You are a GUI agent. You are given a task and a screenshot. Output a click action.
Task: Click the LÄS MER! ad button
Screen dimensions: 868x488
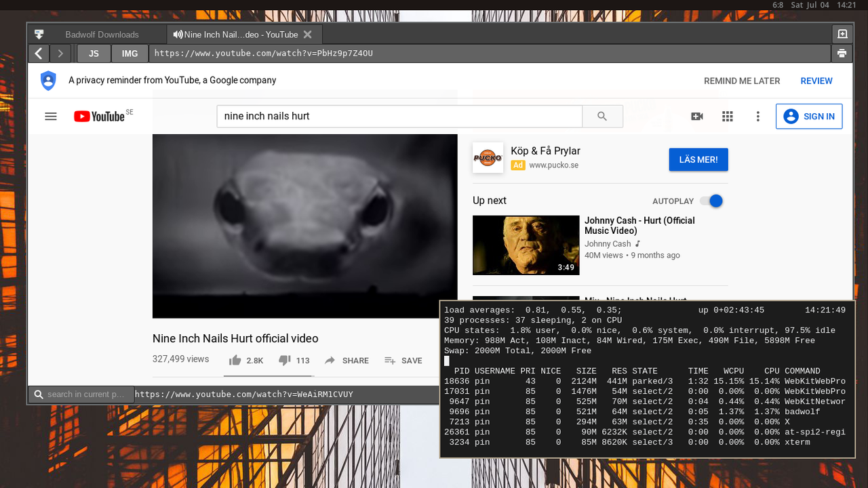[x=698, y=160]
